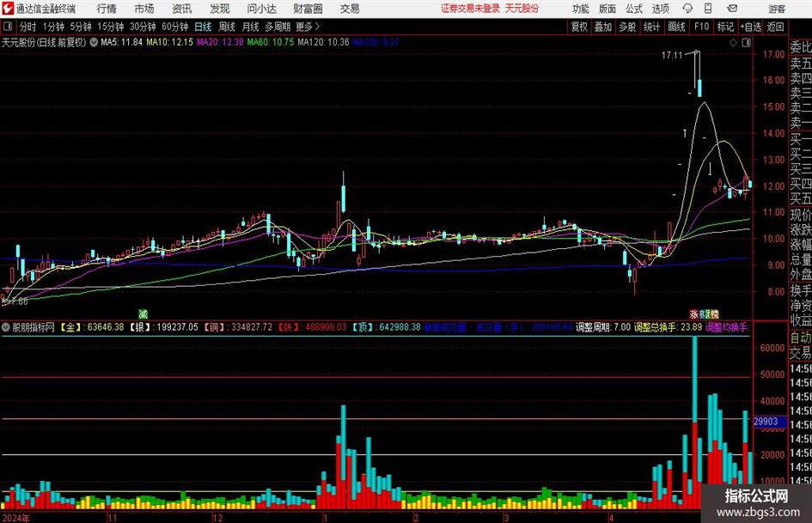Open the headset customer service icon
This screenshot has width=812, height=523.
coord(687,9)
